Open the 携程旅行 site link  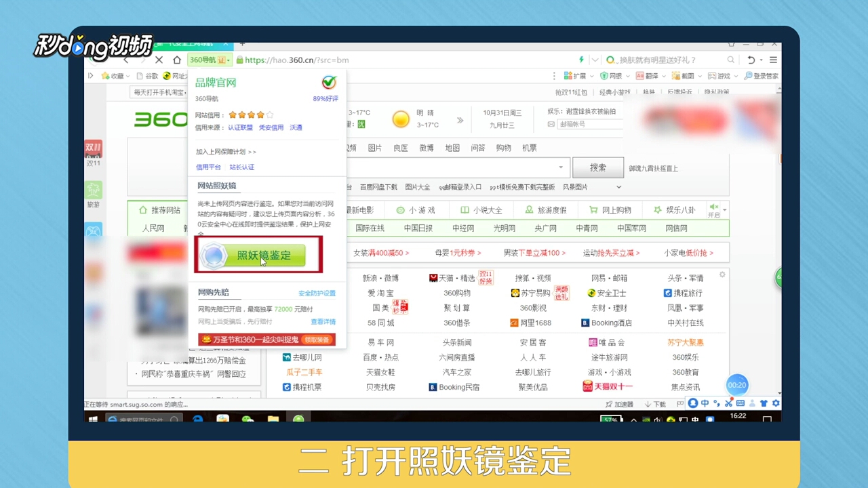point(683,293)
